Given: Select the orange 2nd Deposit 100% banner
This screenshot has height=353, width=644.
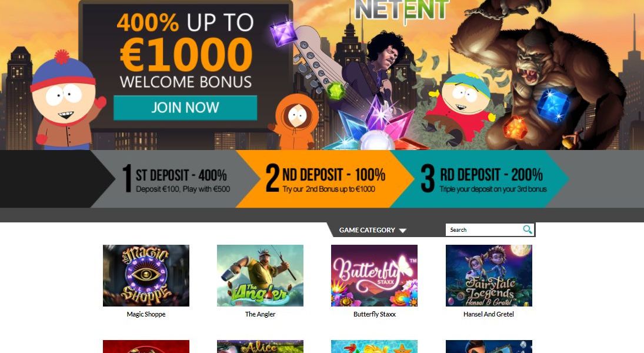Looking at the screenshot, I should pos(325,179).
